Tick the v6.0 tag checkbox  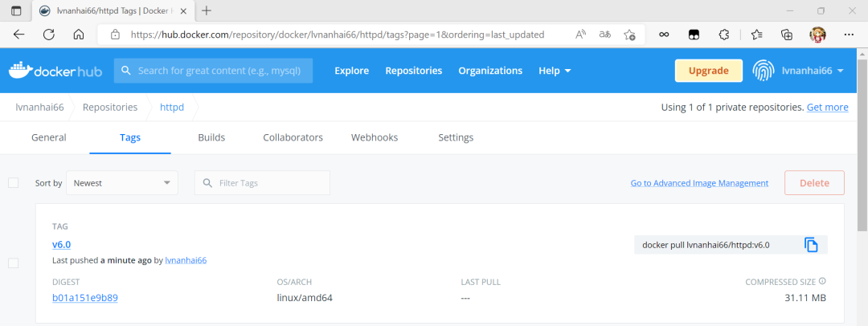click(14, 263)
